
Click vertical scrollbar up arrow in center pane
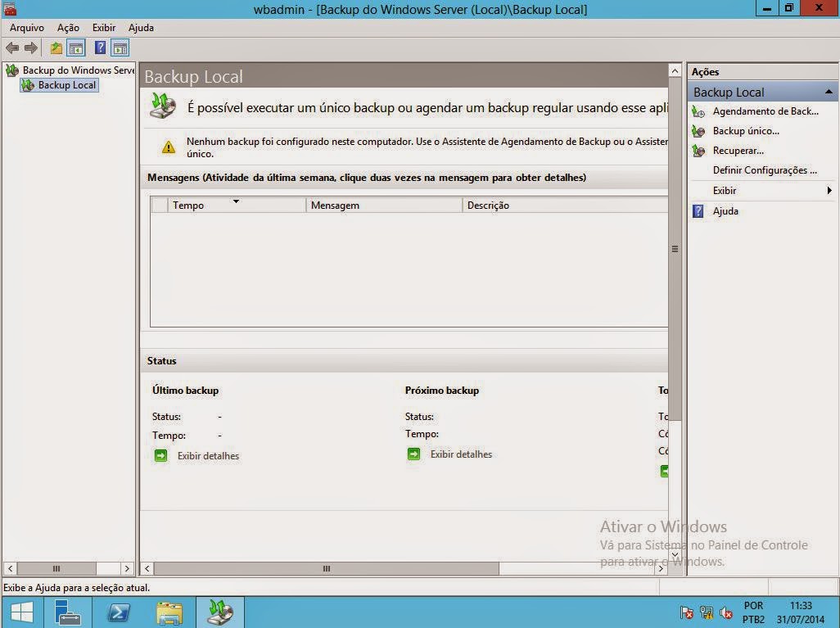(x=675, y=70)
